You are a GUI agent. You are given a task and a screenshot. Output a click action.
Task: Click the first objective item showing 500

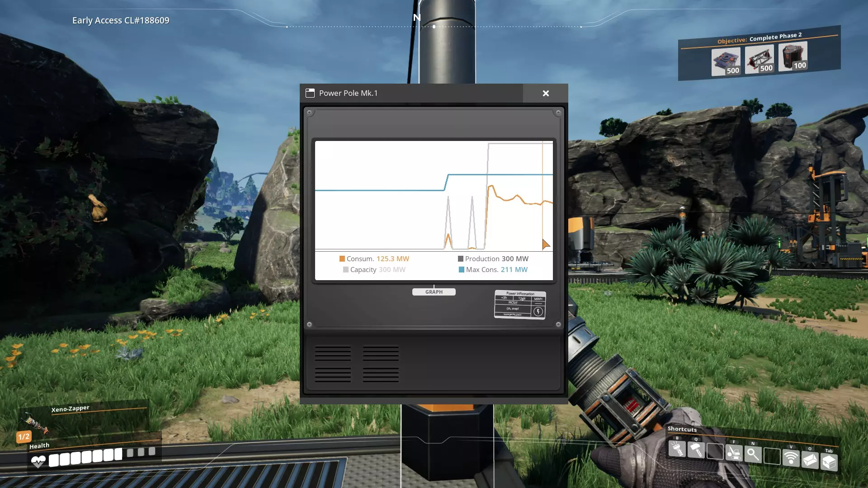coord(726,61)
